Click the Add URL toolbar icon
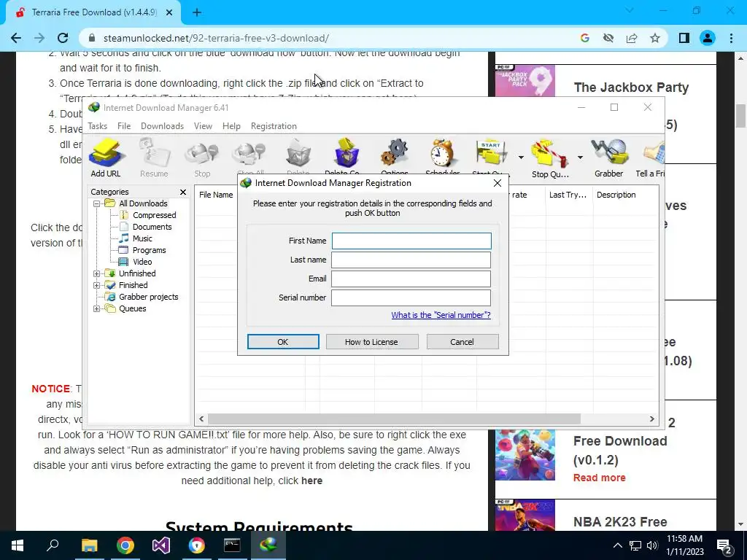Viewport: 747px width, 560px height. pos(106,157)
